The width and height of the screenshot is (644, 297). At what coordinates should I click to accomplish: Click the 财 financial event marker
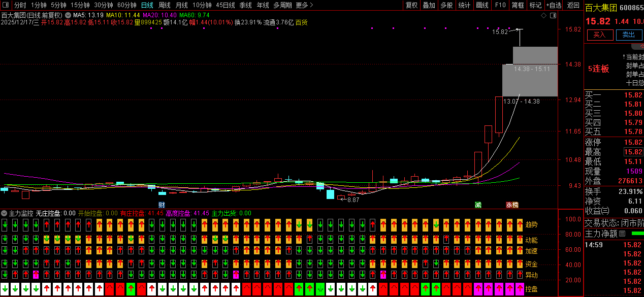(x=162, y=205)
